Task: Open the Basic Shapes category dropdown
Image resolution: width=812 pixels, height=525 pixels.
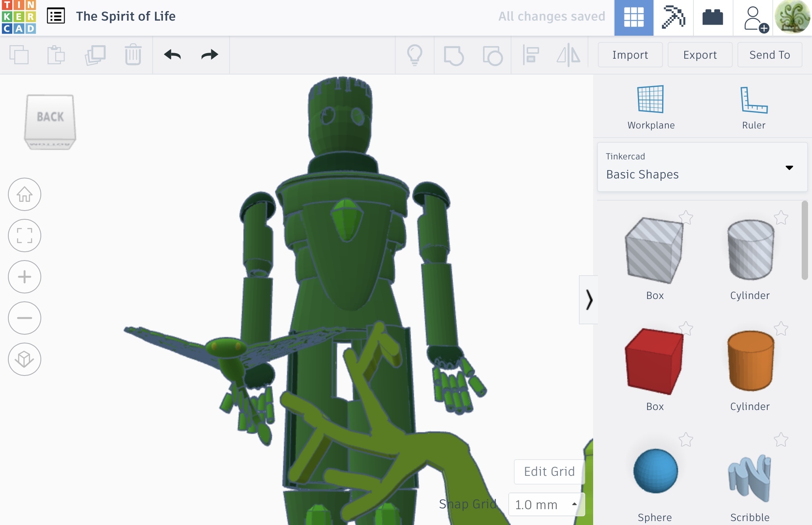Action: click(702, 167)
